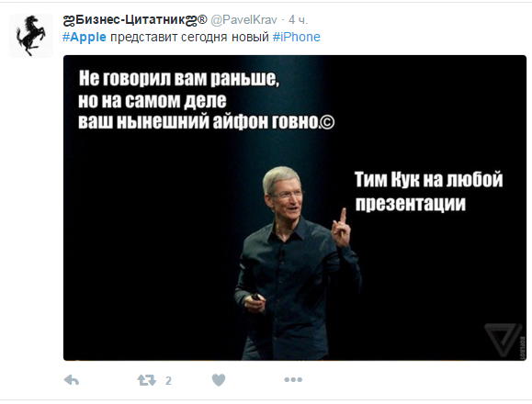Click the 'Не говорил вам раньше' meme caption
Image resolution: width=532 pixels, height=404 pixels.
(179, 79)
